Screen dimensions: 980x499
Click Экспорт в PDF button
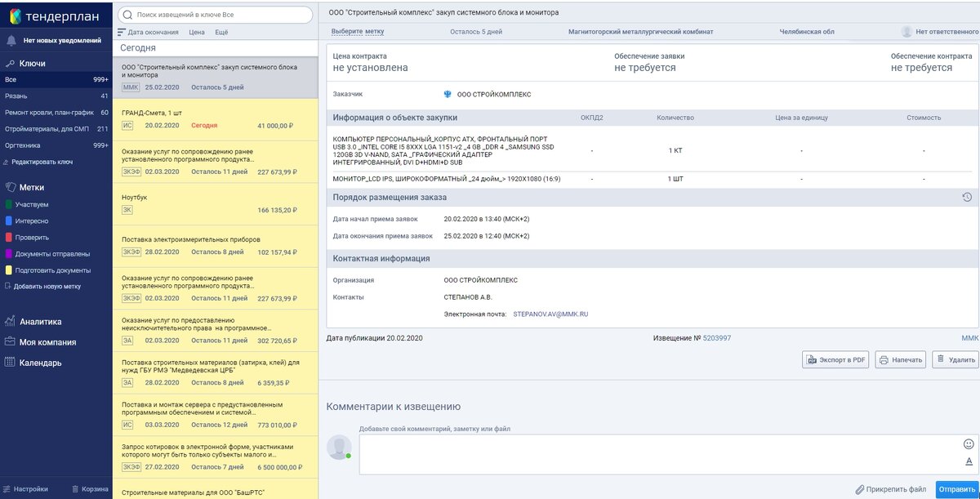click(835, 359)
